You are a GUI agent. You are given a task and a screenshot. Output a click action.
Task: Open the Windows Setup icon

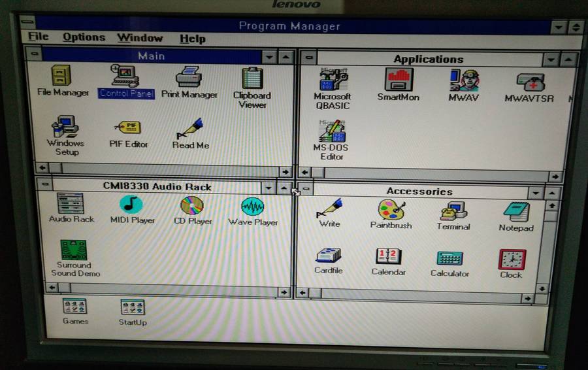pyautogui.click(x=65, y=135)
